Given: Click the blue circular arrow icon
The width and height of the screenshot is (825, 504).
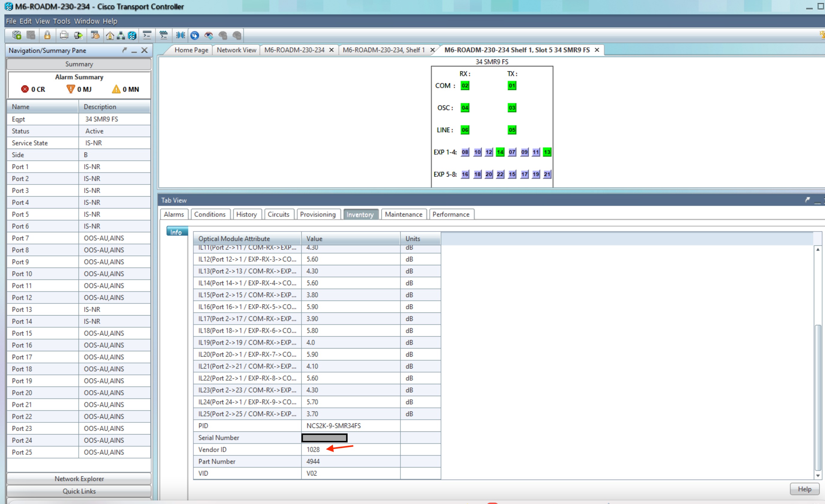Looking at the screenshot, I should click(x=195, y=35).
